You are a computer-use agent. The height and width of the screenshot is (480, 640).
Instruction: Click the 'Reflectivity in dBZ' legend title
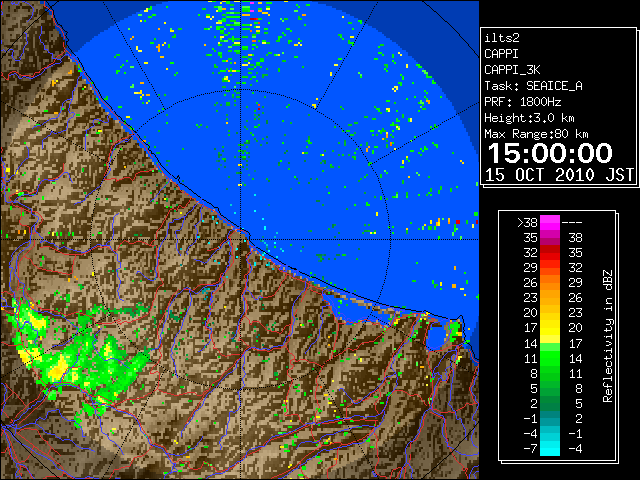point(608,336)
